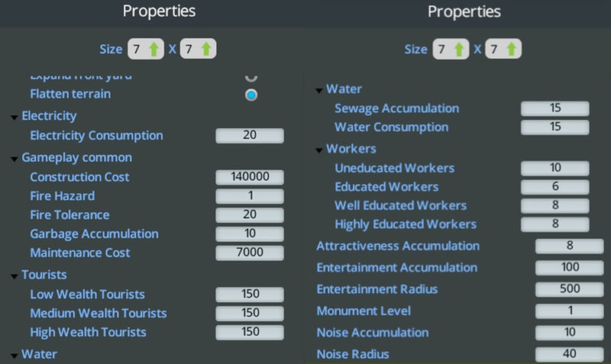Collapse the Electricity section
The image size is (611, 364).
[15, 117]
